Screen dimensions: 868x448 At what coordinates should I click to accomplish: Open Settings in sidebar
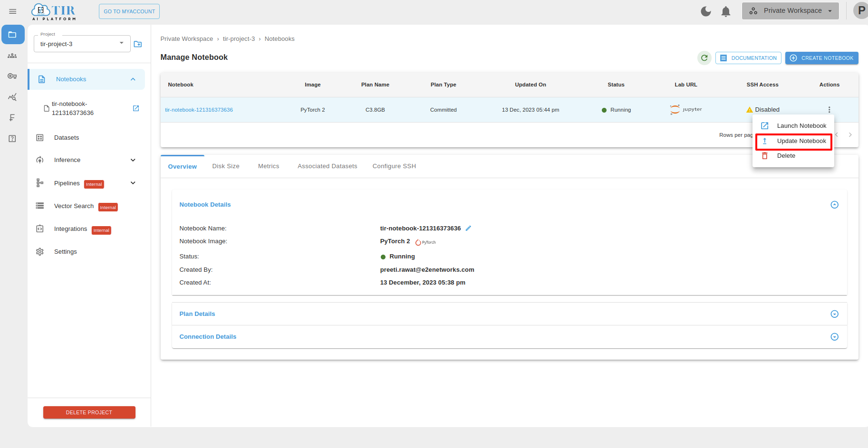[x=66, y=252]
